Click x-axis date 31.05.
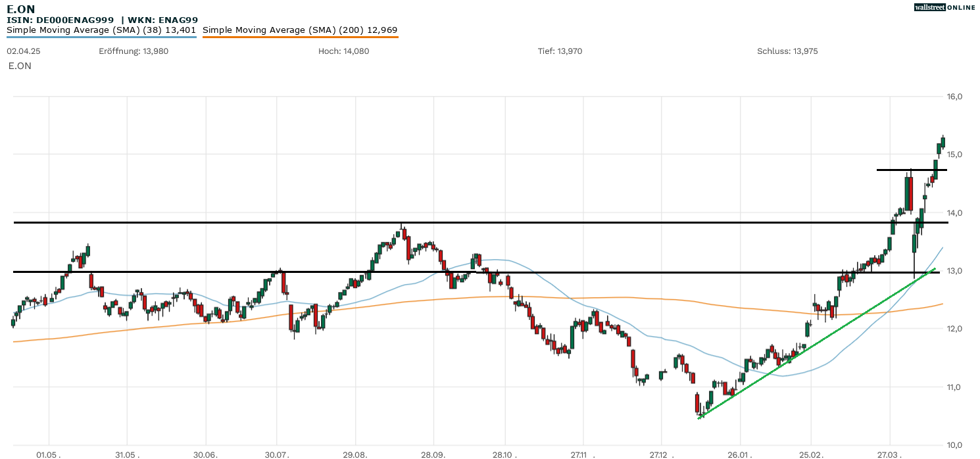Screen dimensions: 980x459 (x=127, y=454)
